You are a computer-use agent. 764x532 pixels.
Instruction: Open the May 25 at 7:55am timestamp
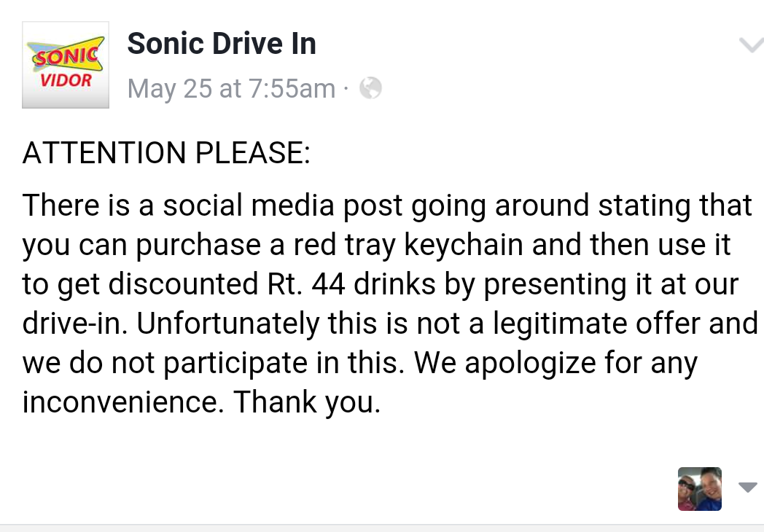(231, 89)
